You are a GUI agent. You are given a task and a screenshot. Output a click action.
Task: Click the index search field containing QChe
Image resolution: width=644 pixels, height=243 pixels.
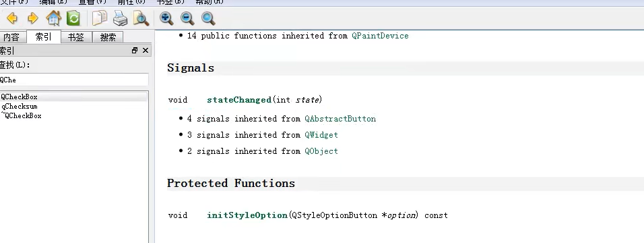pos(74,80)
